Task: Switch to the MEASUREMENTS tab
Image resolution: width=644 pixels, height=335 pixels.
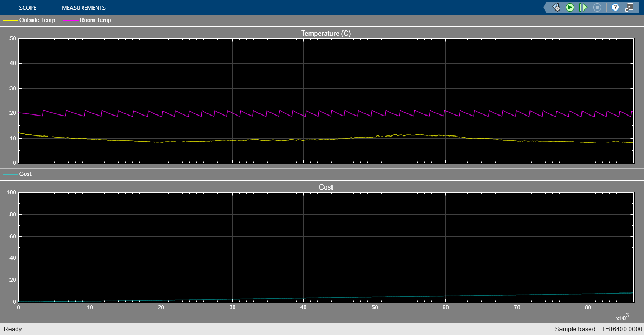Action: 83,7
